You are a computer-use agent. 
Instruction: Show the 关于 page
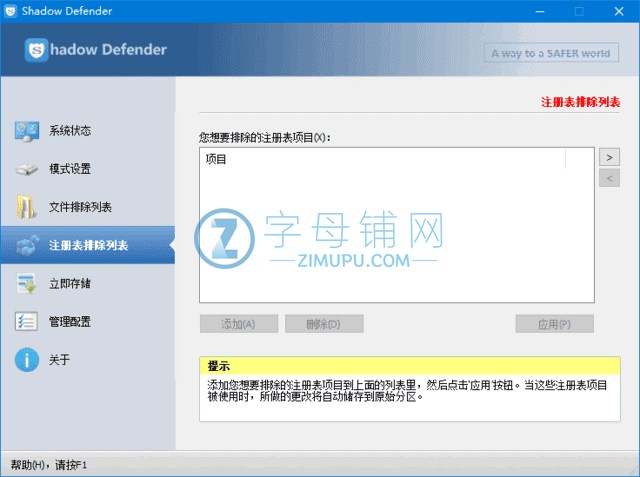[88, 359]
